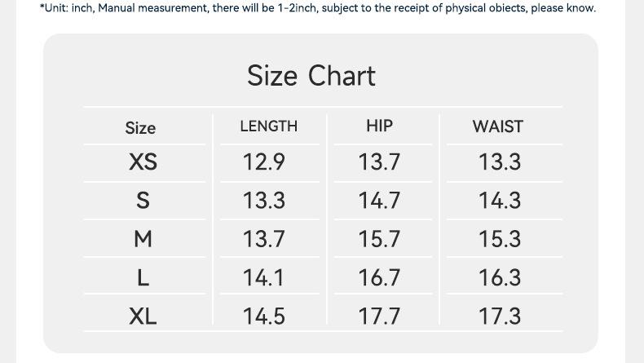Click XL hip value 17.7
Viewport: 644px width, 363px height.
[379, 317]
